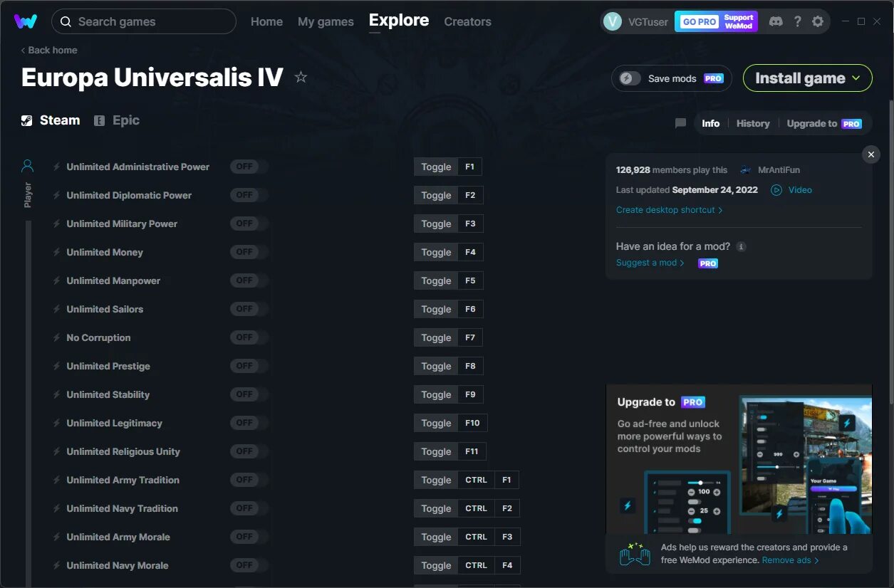The image size is (894, 588).
Task: Toggle Unlimited Administrative Power switch
Action: (x=249, y=167)
